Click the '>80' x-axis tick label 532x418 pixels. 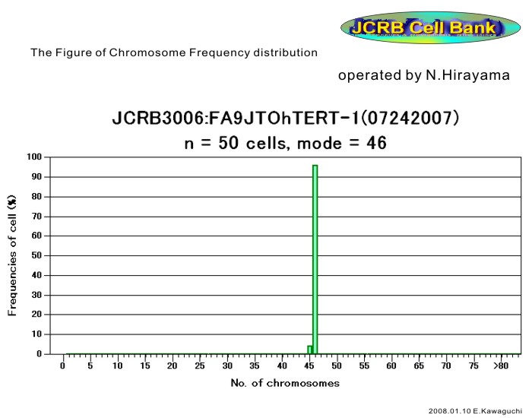(x=501, y=366)
